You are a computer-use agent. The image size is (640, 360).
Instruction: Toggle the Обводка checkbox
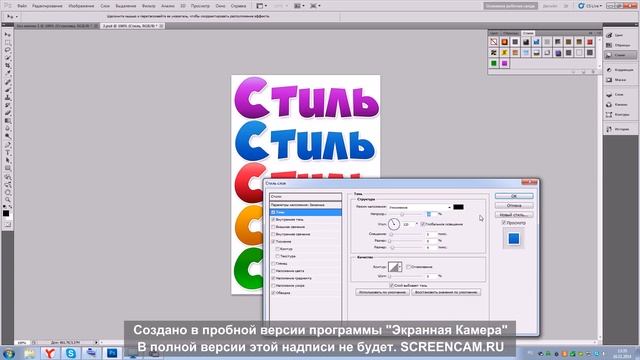click(273, 293)
